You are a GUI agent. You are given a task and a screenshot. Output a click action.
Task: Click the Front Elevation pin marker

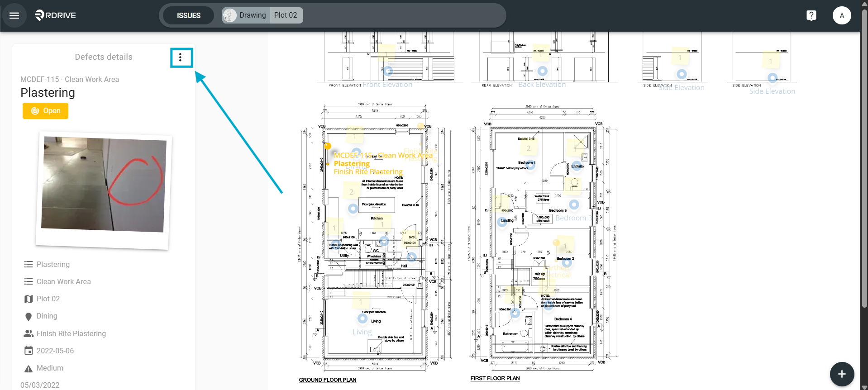388,71
